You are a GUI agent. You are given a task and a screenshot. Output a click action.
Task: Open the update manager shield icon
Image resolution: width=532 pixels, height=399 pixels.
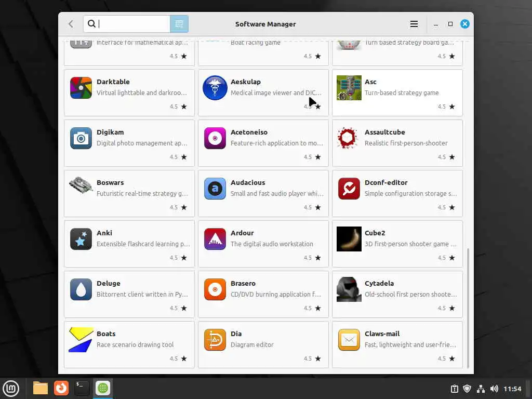point(467,389)
